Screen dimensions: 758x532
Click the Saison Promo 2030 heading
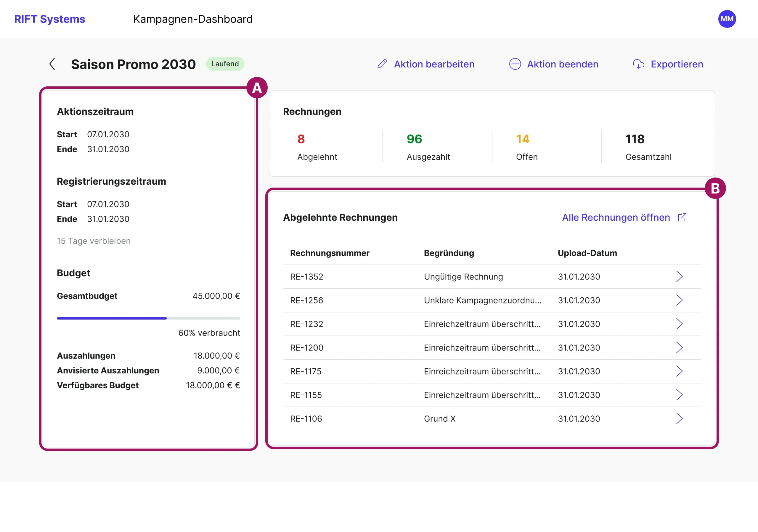coord(133,64)
